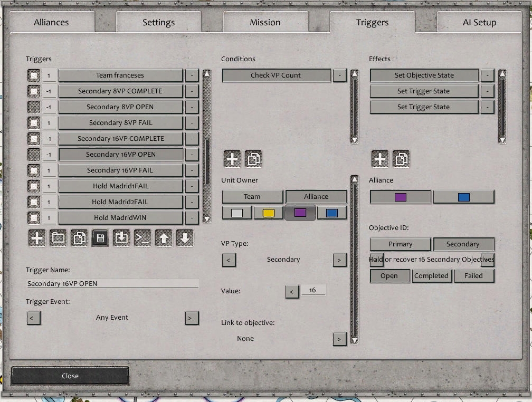Remove the Set Objective State effect
532x402 pixels.
coord(488,75)
